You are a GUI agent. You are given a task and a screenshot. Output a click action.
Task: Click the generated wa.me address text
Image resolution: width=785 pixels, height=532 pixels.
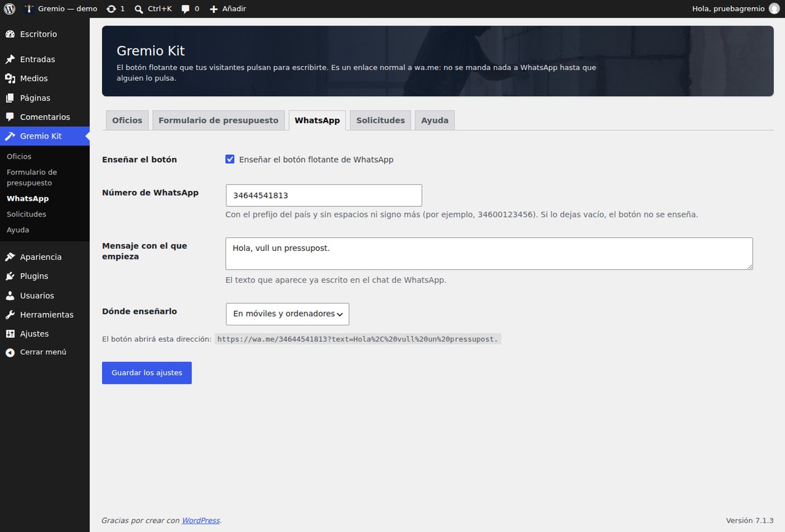tap(358, 339)
